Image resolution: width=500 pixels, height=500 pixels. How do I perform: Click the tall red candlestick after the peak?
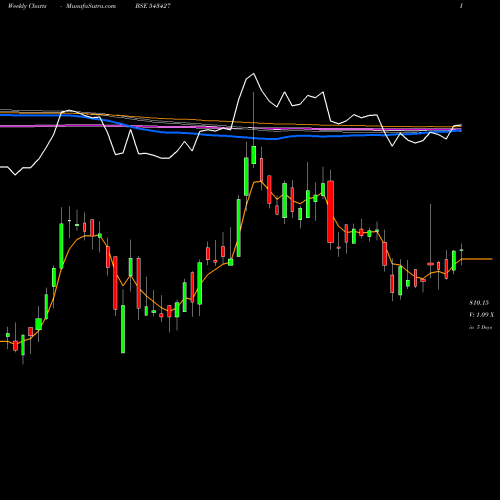(x=330, y=212)
